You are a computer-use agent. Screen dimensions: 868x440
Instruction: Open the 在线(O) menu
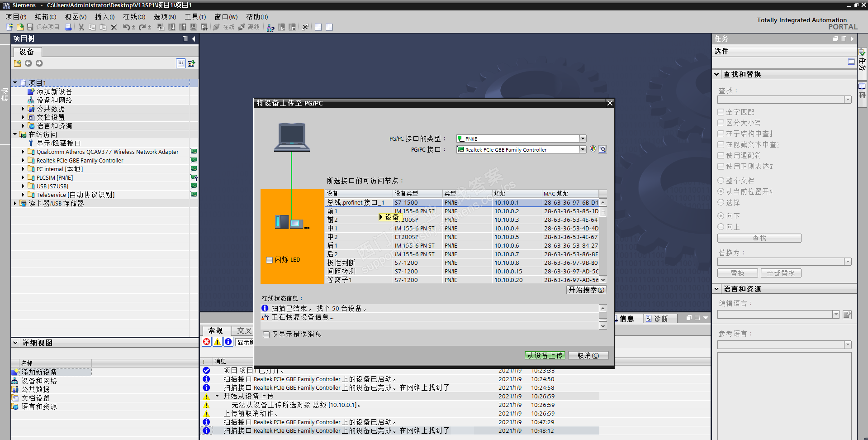click(x=134, y=17)
